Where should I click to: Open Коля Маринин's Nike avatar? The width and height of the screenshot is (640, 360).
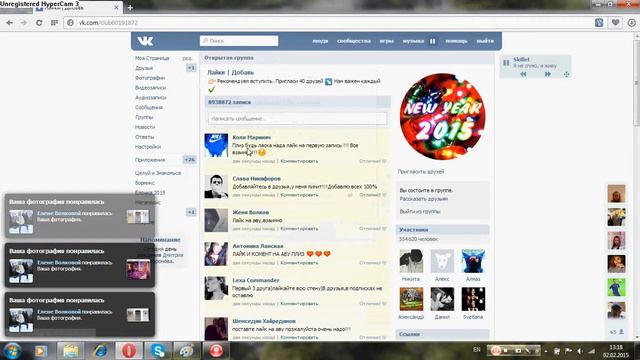point(216,145)
